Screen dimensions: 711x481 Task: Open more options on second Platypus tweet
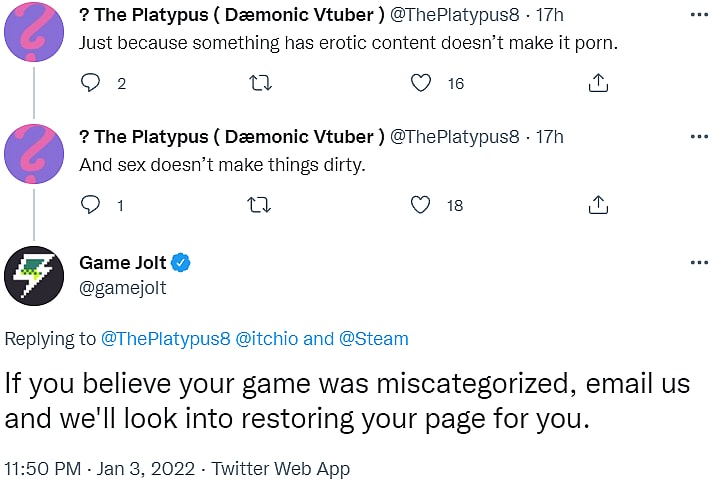(x=699, y=137)
